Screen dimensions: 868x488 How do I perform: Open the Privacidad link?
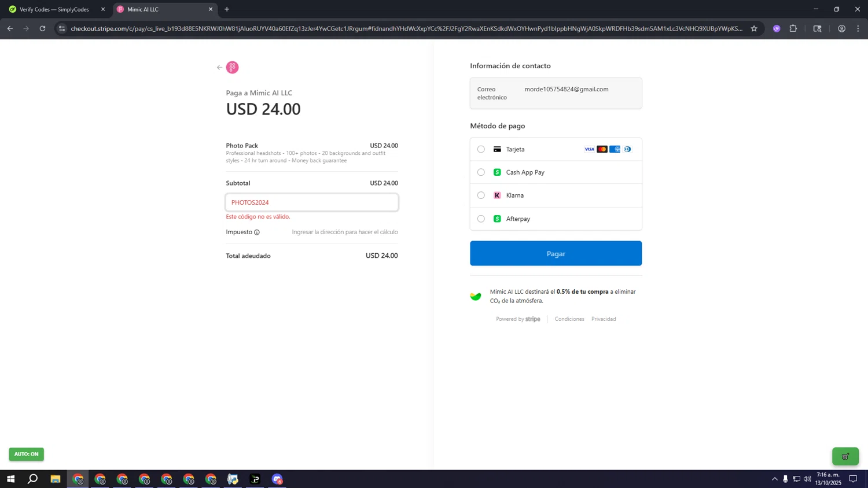click(604, 319)
